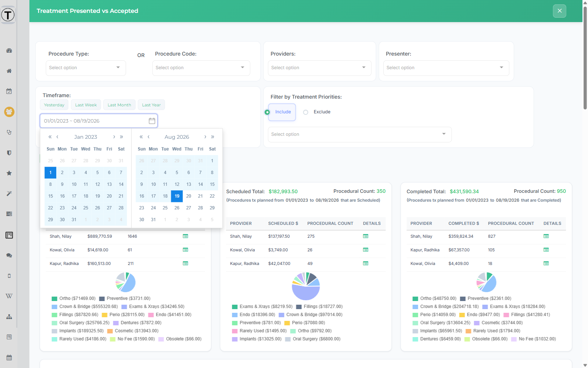The height and width of the screenshot is (368, 588).
Task: Click the Last Week timeframe button
Action: pyautogui.click(x=86, y=105)
